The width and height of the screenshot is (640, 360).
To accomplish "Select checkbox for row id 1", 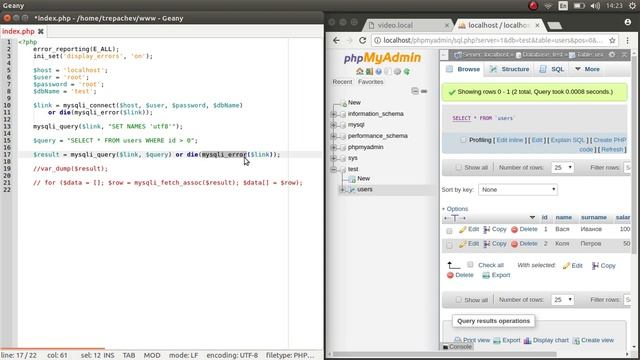I will pyautogui.click(x=449, y=231).
